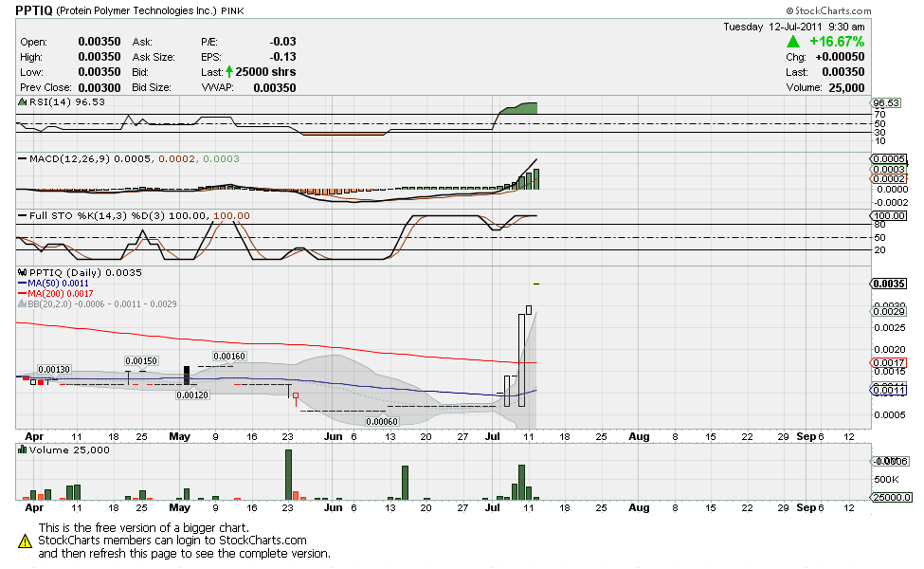Click the Volume: 25,000 quote in header
924x569 pixels.
point(825,87)
